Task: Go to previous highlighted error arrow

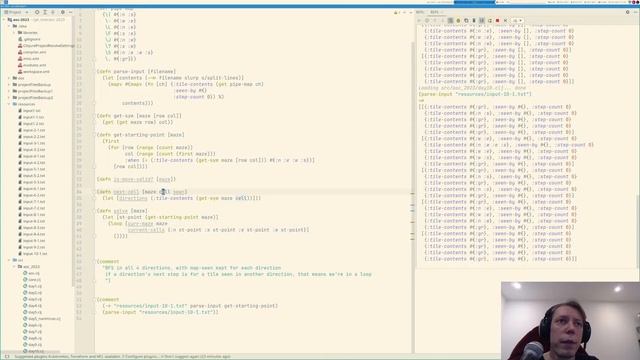Action: (x=404, y=13)
